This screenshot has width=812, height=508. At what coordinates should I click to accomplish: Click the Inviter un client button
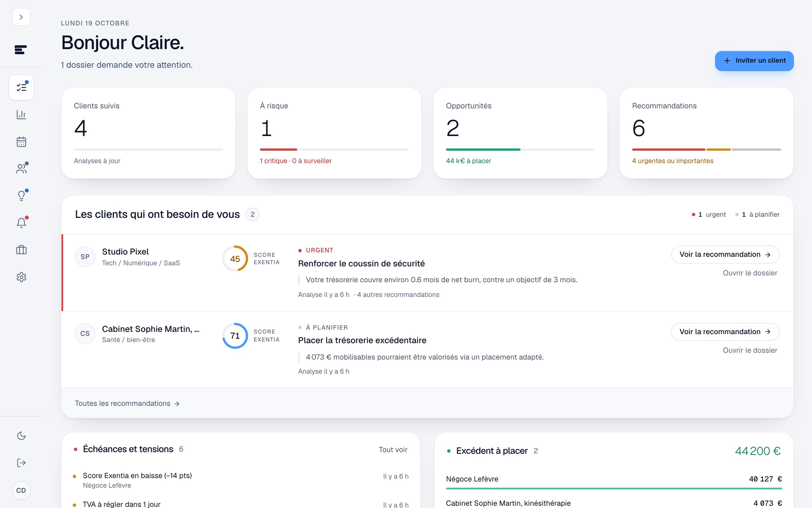click(754, 61)
